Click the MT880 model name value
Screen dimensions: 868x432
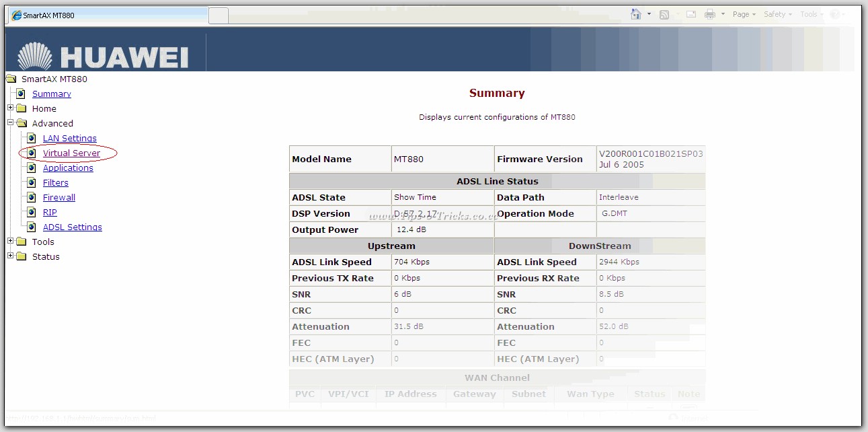pyautogui.click(x=409, y=159)
